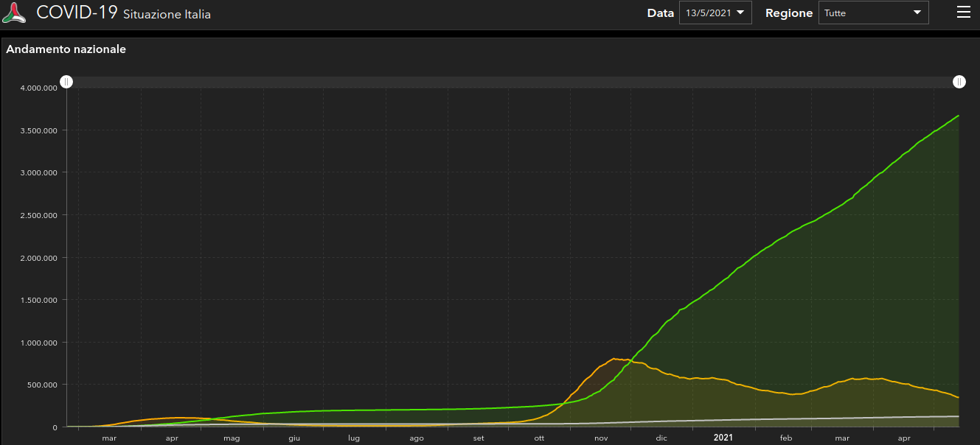Click the COVID-19 title text
The image size is (980, 445).
77,13
